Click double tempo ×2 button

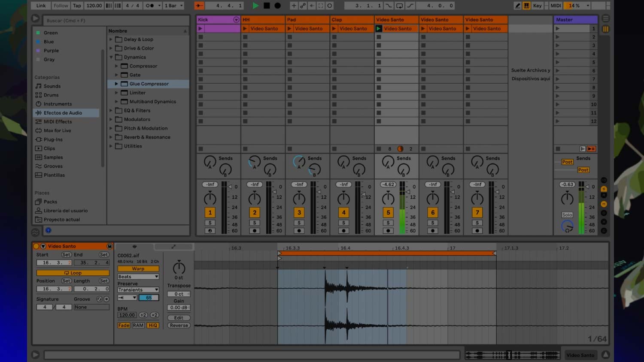coord(154,315)
